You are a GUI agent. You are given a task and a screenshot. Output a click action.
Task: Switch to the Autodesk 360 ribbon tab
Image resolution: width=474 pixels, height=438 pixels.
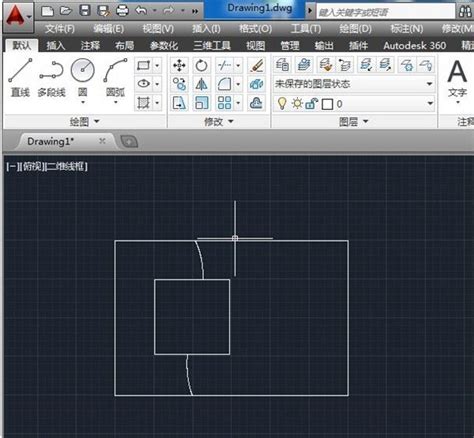pyautogui.click(x=414, y=46)
